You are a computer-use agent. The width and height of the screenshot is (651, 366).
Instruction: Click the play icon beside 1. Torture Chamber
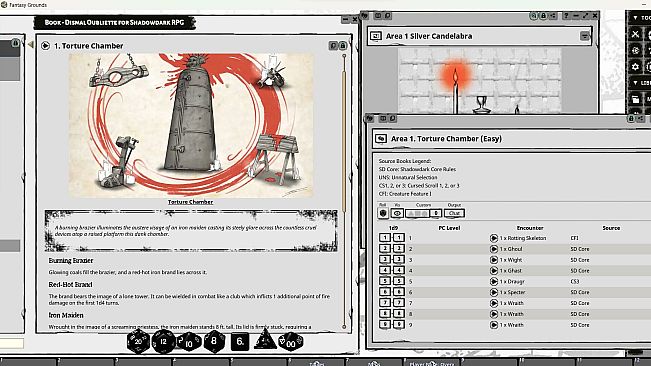46,46
